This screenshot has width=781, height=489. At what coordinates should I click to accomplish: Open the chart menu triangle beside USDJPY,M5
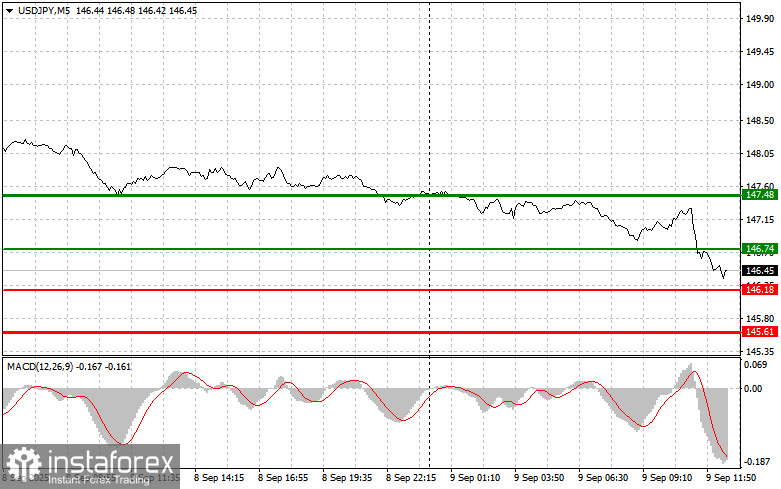click(9, 10)
